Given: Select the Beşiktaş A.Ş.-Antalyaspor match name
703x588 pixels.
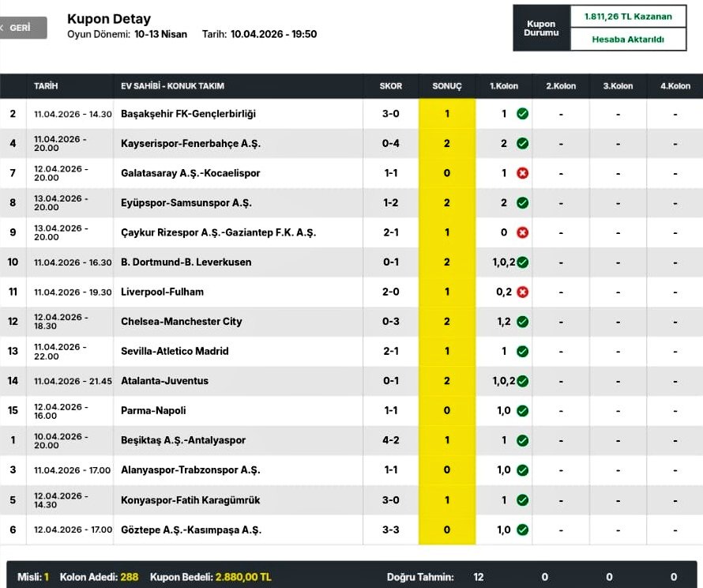Looking at the screenshot, I should (183, 440).
